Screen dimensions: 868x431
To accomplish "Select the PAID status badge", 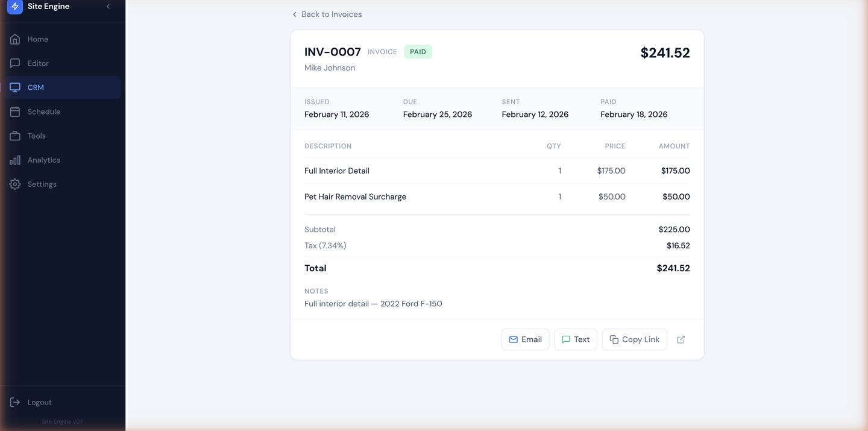I will coord(418,51).
